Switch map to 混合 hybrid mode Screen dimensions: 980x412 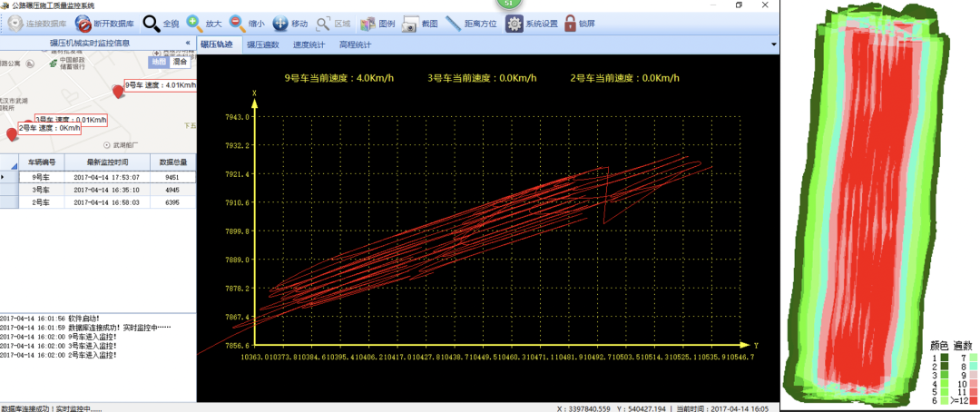click(x=180, y=62)
